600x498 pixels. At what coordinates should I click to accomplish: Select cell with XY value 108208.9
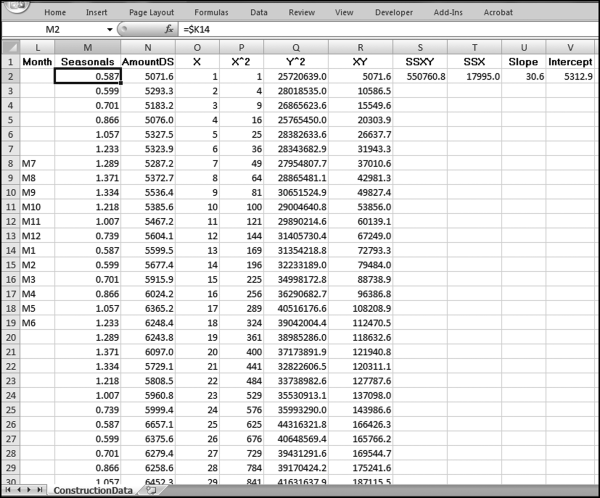coord(360,309)
